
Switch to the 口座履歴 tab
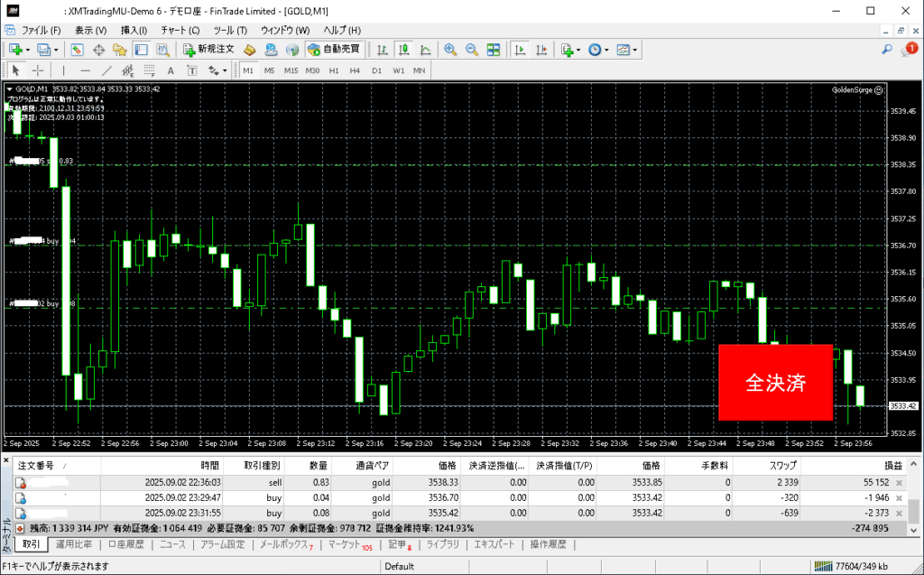(x=126, y=544)
